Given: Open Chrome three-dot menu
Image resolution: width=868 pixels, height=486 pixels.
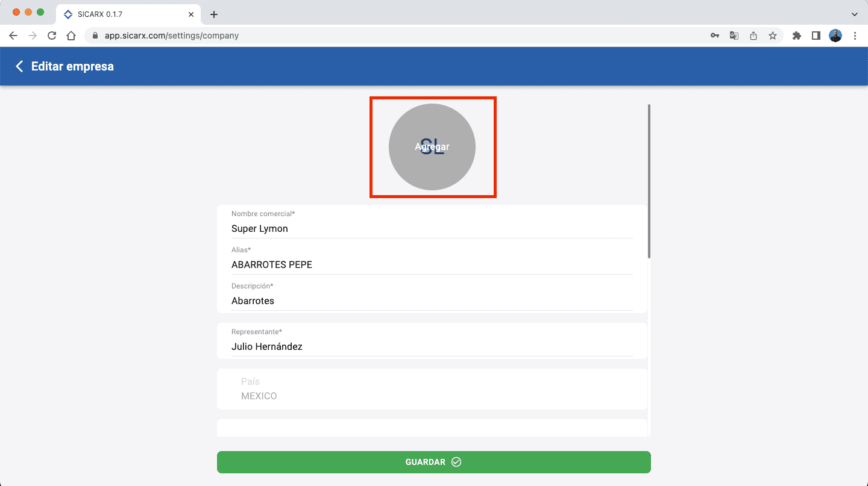Looking at the screenshot, I should click(x=855, y=36).
